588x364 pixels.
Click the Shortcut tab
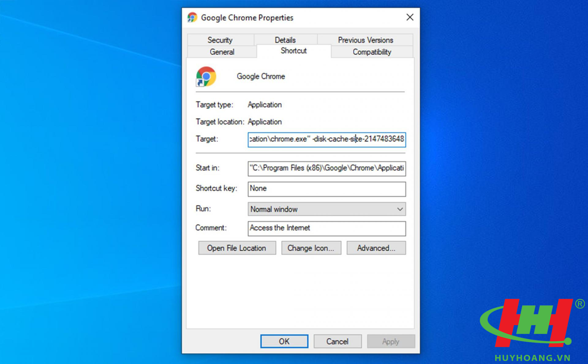(x=294, y=51)
